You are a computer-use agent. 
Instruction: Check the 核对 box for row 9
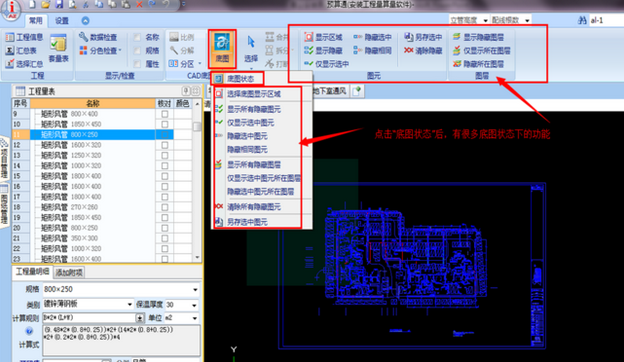(164, 114)
